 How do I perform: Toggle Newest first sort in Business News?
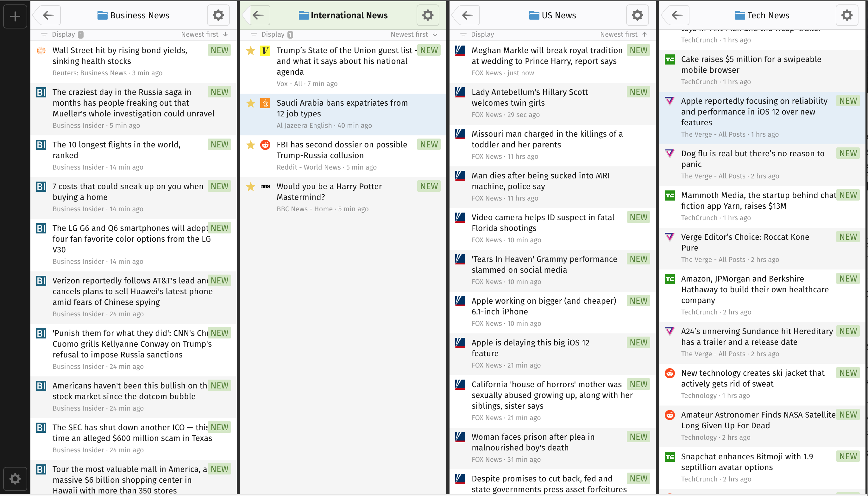click(204, 34)
